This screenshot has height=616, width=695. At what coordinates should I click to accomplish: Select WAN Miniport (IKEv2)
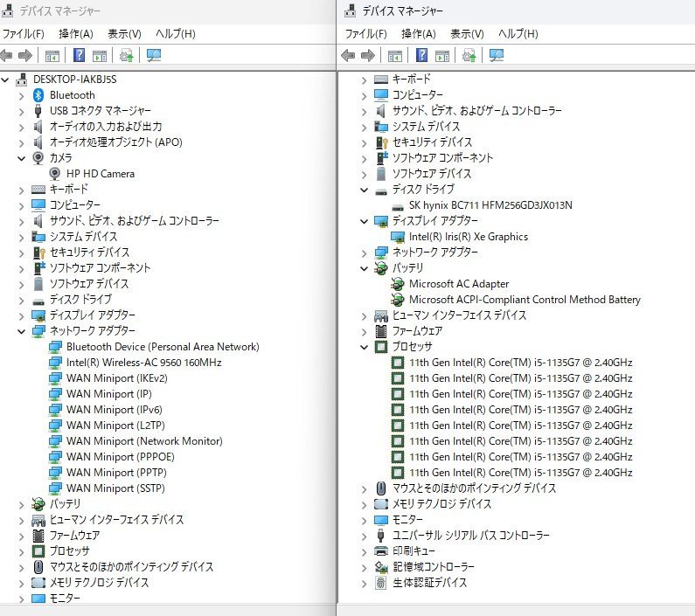[117, 378]
